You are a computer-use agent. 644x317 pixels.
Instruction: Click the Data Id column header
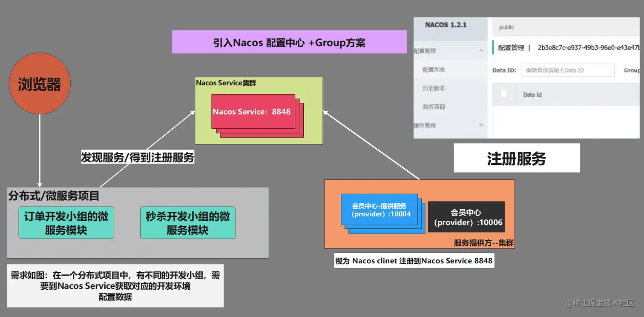[x=532, y=95]
